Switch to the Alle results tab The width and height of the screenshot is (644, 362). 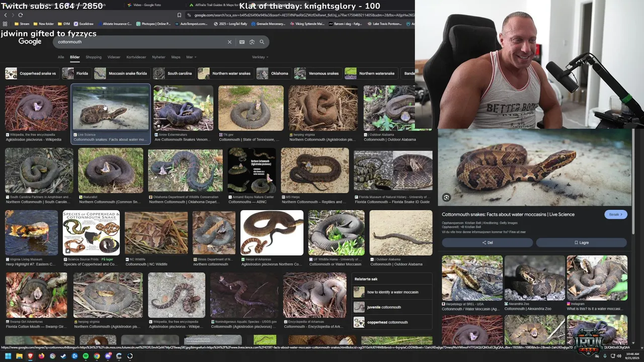(61, 57)
